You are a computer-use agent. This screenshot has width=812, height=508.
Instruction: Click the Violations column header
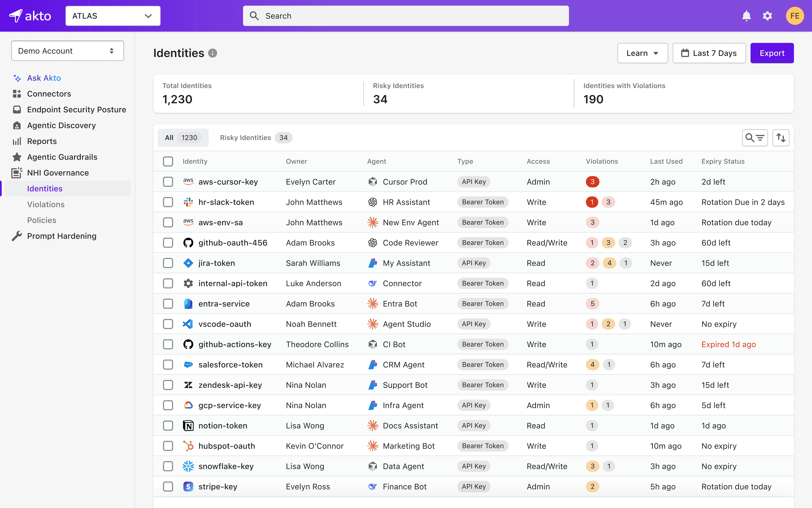(602, 161)
